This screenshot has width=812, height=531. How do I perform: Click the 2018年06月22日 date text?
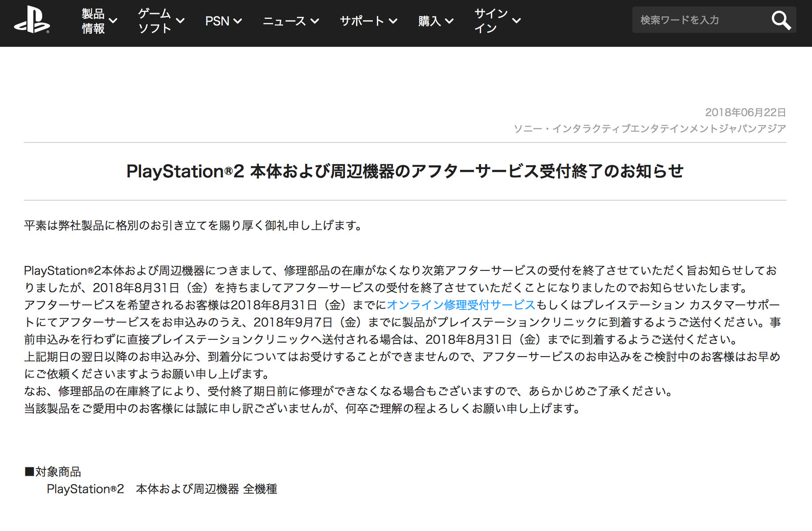[745, 112]
